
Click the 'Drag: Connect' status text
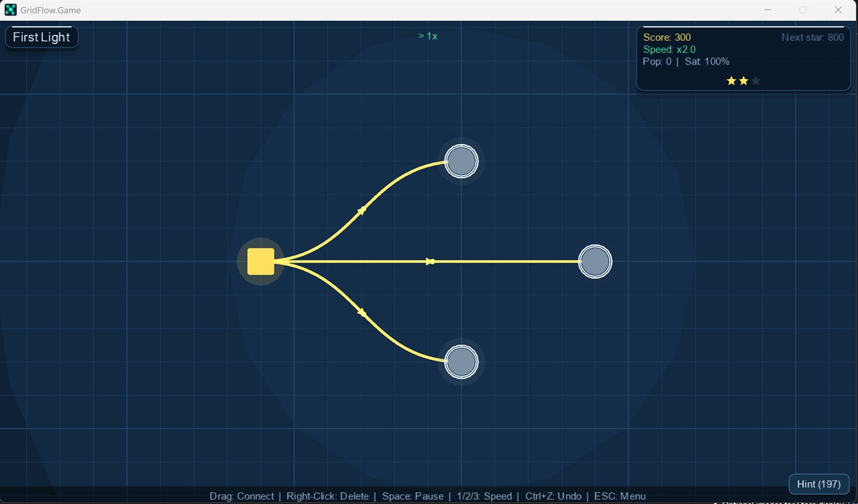coord(241,496)
